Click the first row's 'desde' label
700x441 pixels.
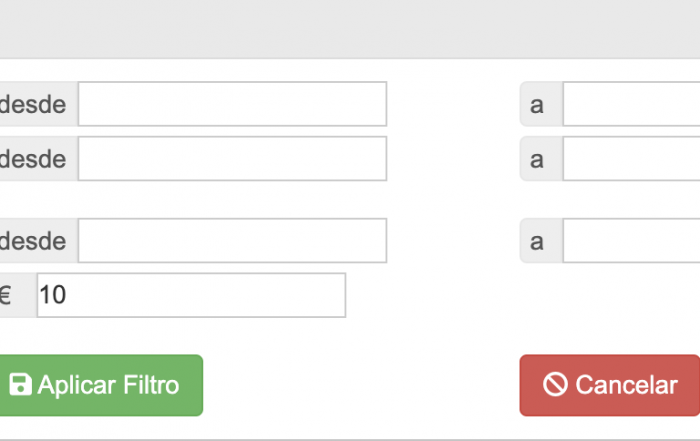34,104
